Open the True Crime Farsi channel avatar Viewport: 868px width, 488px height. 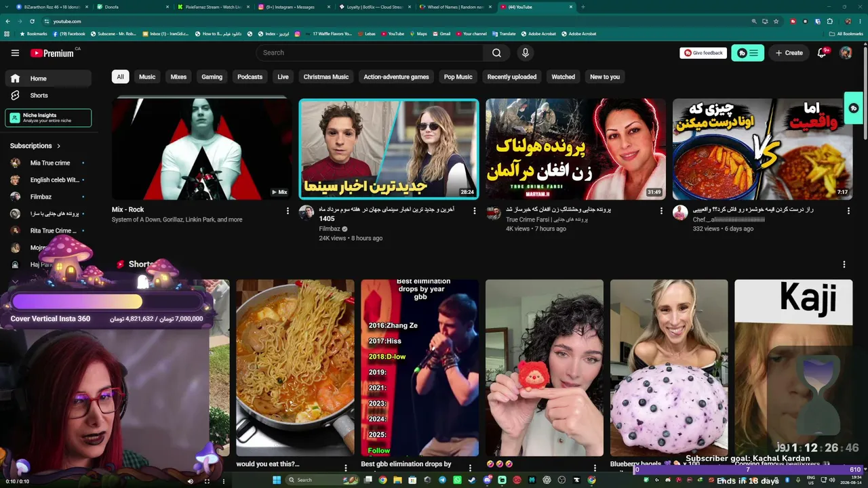coord(494,213)
